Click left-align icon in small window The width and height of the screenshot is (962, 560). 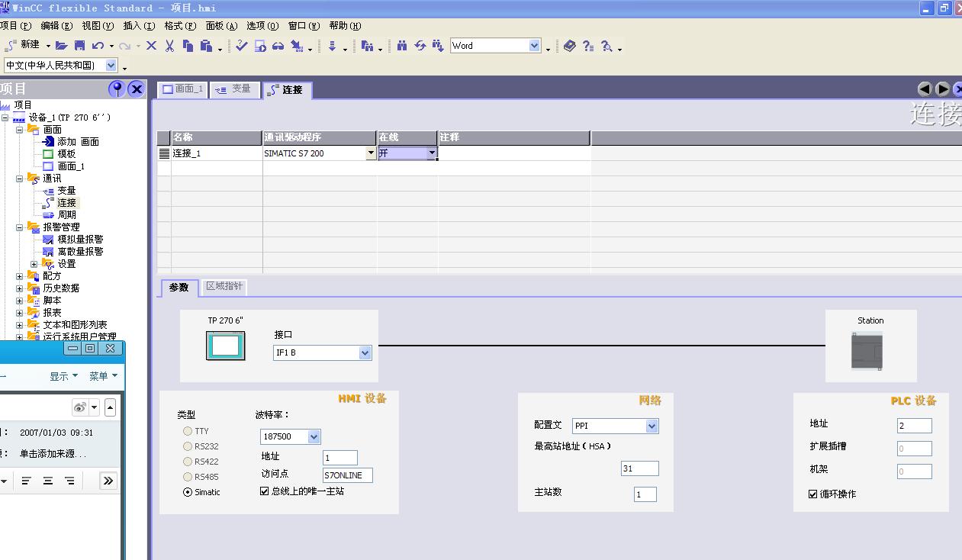coord(26,481)
